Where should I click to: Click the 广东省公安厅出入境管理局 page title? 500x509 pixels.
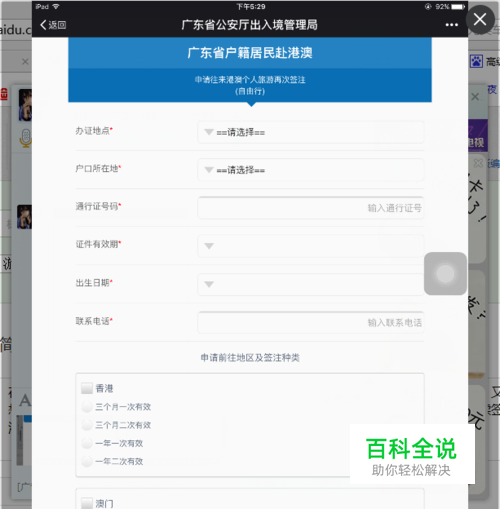[x=250, y=25]
